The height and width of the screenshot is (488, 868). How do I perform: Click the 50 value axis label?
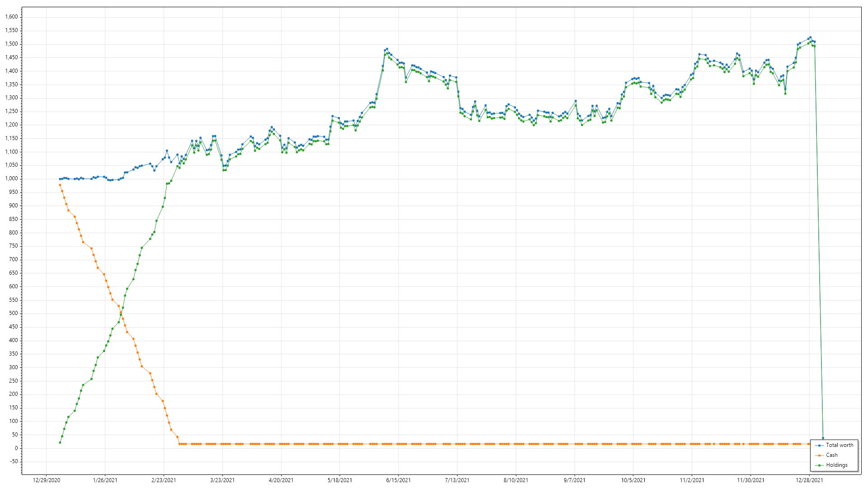point(15,435)
